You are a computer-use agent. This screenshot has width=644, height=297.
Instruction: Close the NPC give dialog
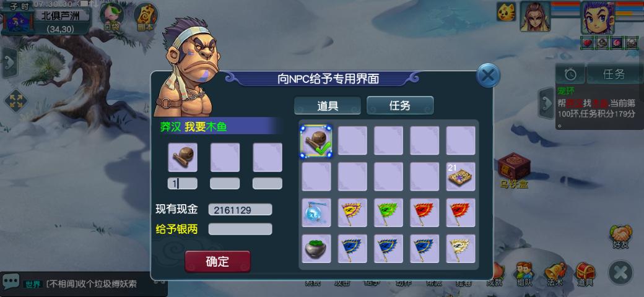click(488, 75)
